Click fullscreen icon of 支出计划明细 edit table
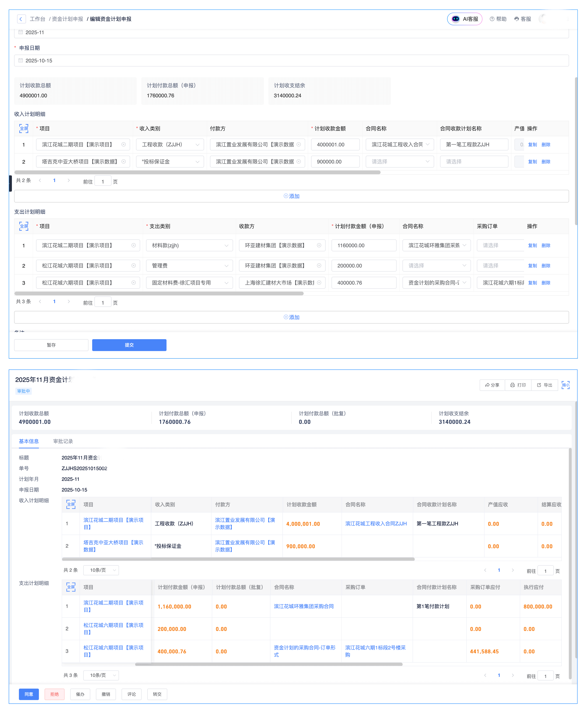The width and height of the screenshot is (588, 714). pyautogui.click(x=24, y=226)
